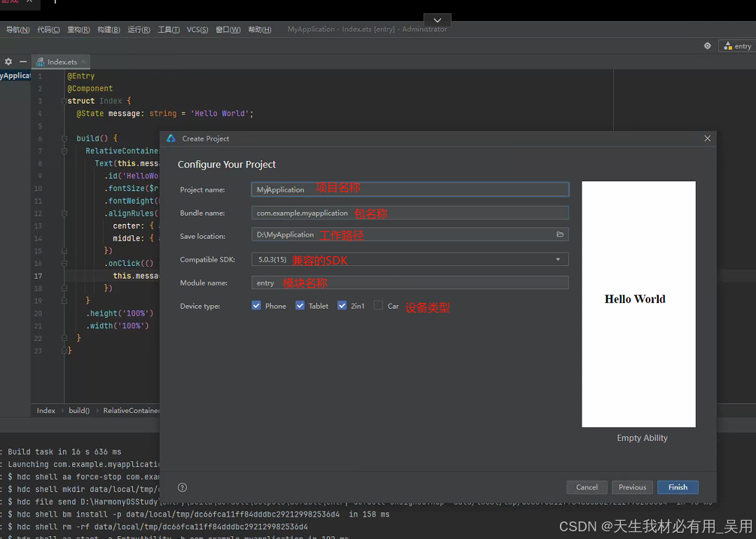756x539 pixels.
Task: Click the Previous button
Action: (632, 487)
